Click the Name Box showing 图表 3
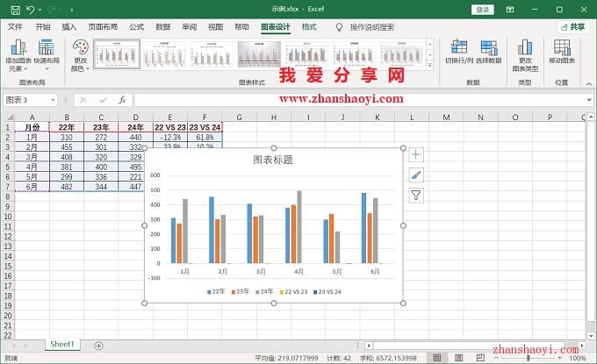This screenshot has height=364, width=597. (25, 100)
